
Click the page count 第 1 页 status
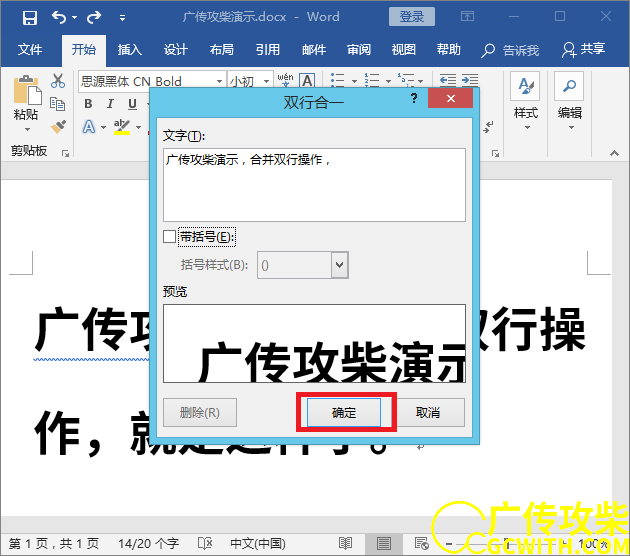54,544
